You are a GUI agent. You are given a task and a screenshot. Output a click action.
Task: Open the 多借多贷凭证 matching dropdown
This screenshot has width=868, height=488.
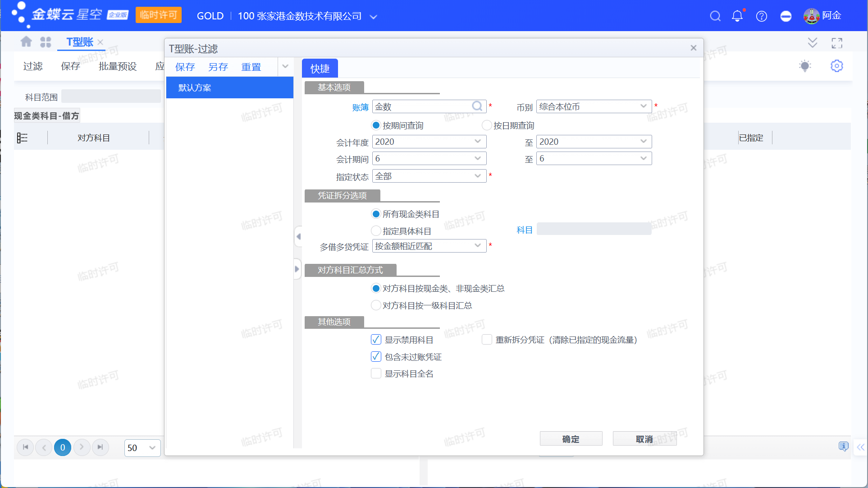(x=477, y=246)
